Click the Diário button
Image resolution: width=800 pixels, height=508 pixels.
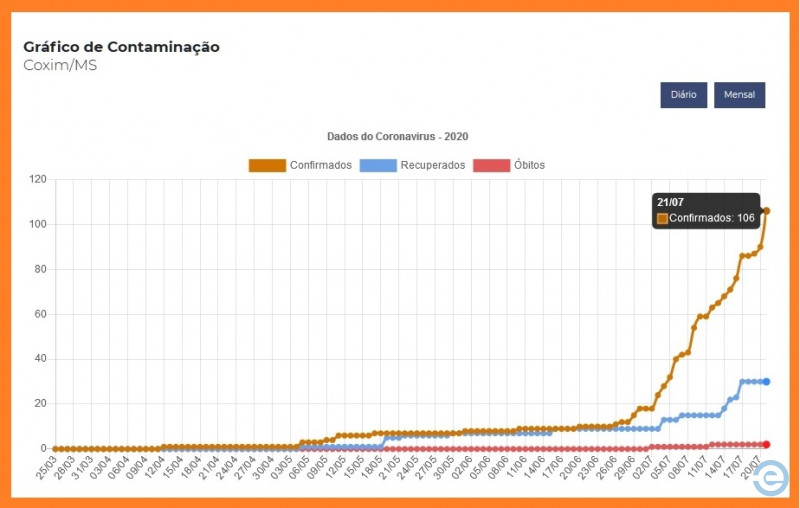(683, 95)
